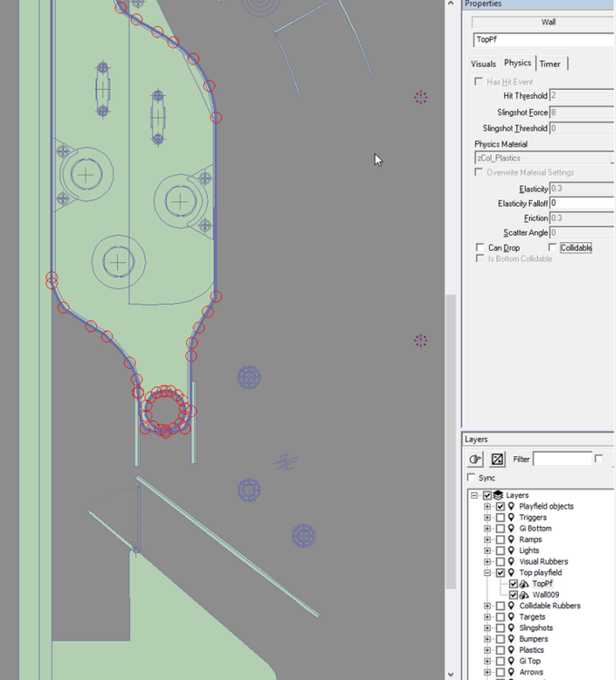The image size is (616, 680).
Task: Enable the Collidable checkbox
Action: click(x=552, y=248)
